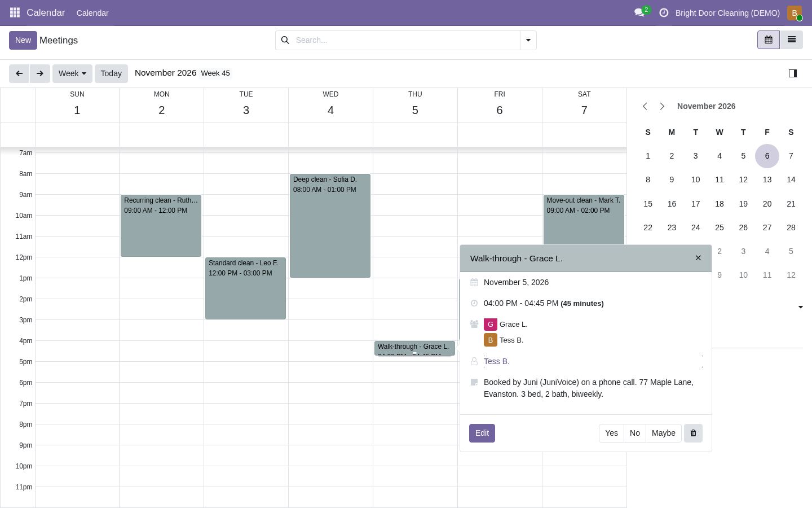Go to previous week
The image size is (812, 508).
[x=19, y=73]
